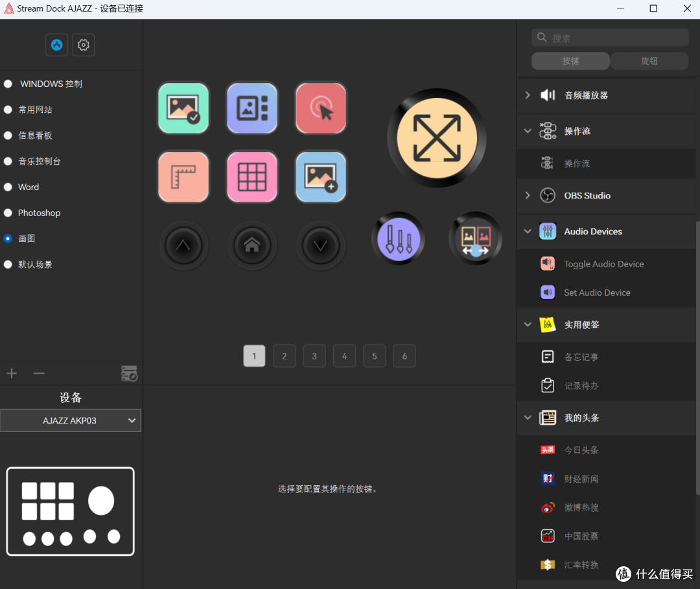Open settings gear icon
The height and width of the screenshot is (589, 700).
tap(84, 45)
